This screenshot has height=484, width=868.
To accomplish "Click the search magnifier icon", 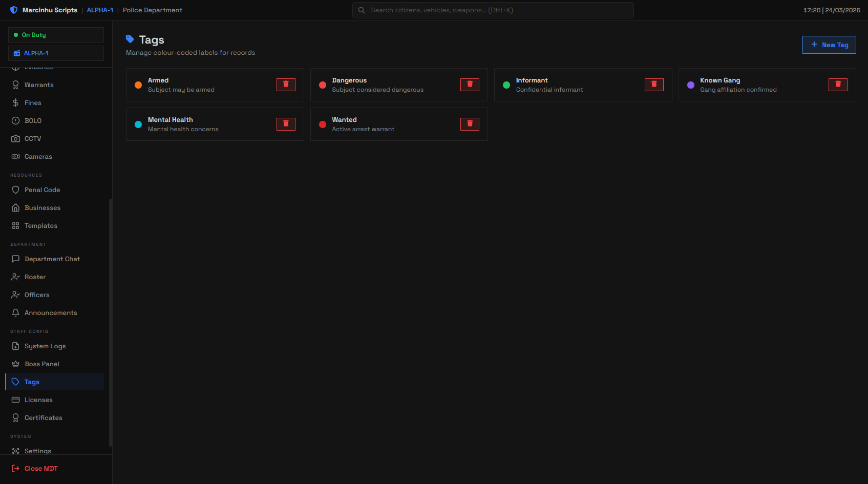I will coord(362,10).
